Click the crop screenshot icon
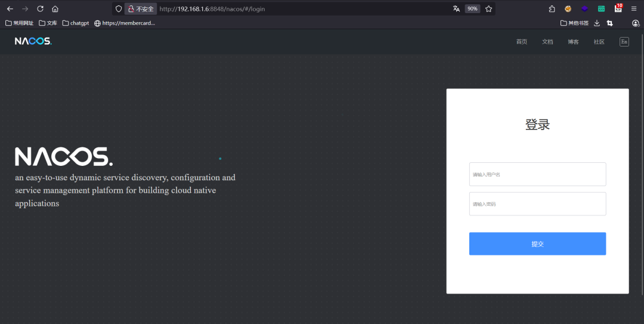 click(x=610, y=23)
